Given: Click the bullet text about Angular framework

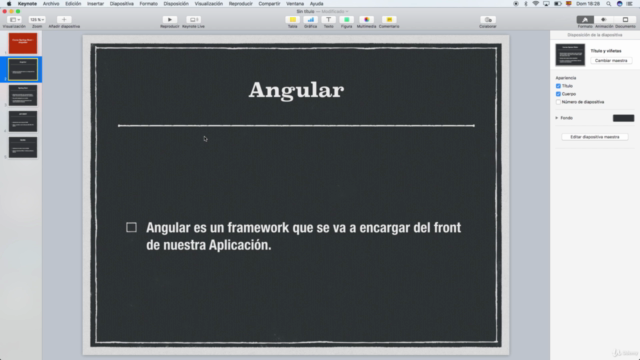Looking at the screenshot, I should pos(304,236).
